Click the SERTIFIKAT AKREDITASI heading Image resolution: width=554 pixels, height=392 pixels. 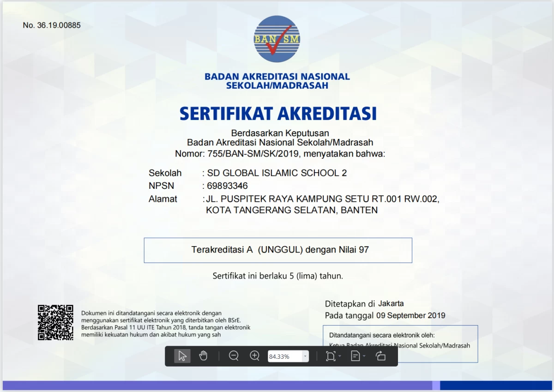(278, 113)
